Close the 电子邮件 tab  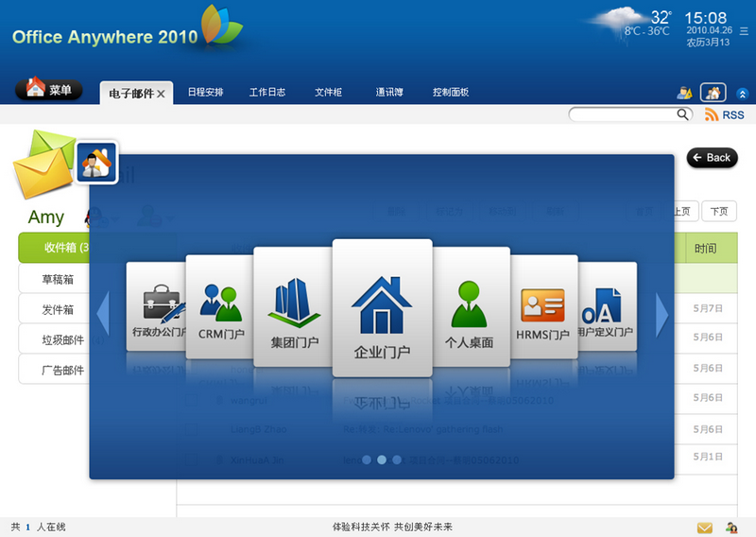(x=161, y=95)
